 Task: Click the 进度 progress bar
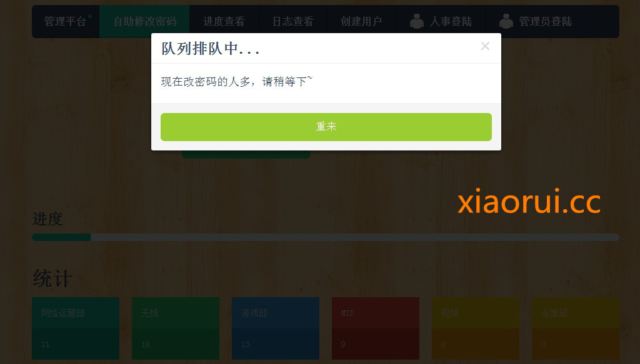click(x=325, y=237)
